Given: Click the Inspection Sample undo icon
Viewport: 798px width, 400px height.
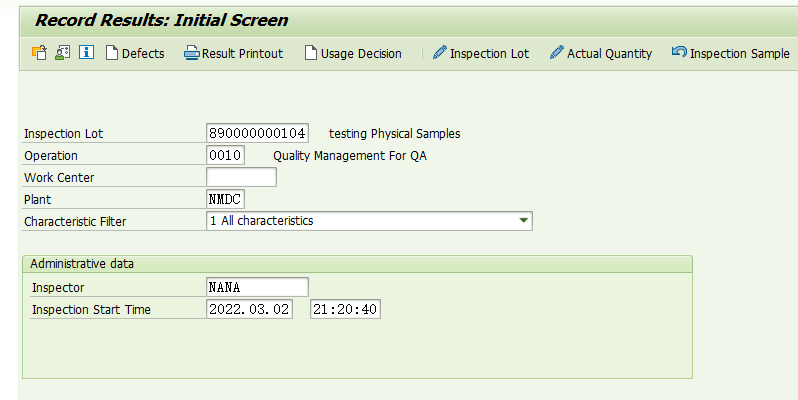Looking at the screenshot, I should pos(679,54).
